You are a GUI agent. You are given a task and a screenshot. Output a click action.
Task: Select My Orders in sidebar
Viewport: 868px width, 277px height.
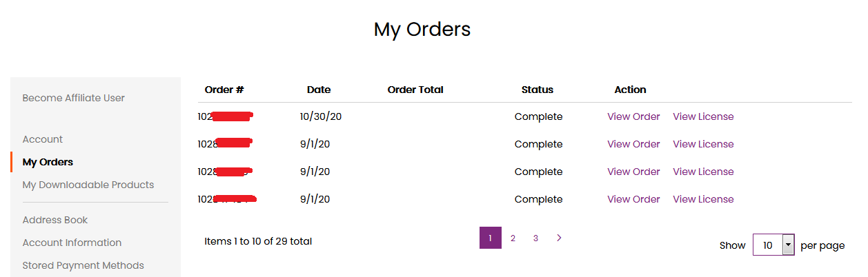[48, 162]
